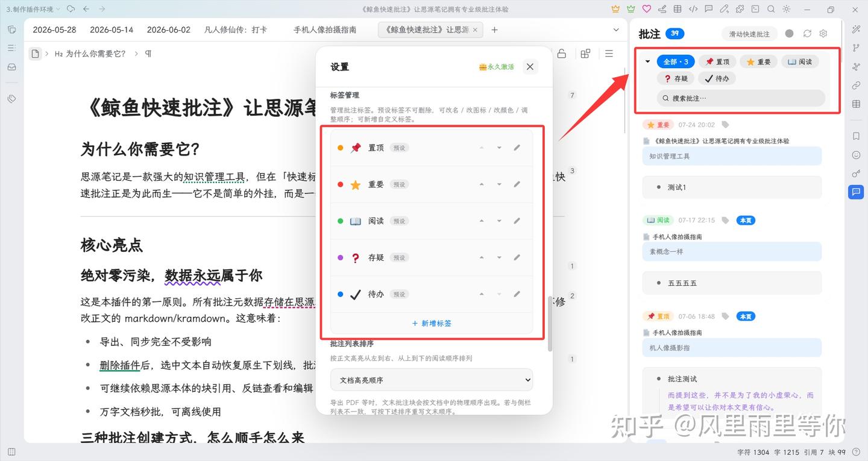This screenshot has height=461, width=868.
Task: Switch to the 2026-06-02 tab
Action: click(169, 30)
